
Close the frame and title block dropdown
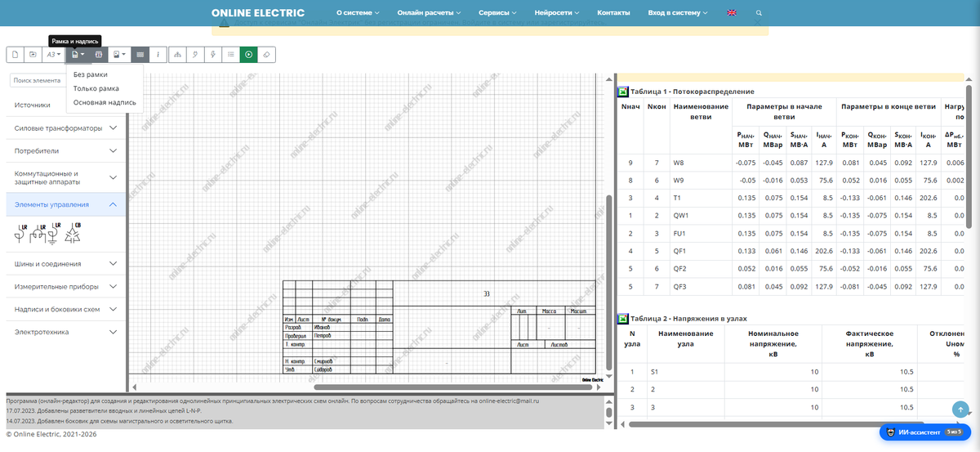click(x=78, y=55)
